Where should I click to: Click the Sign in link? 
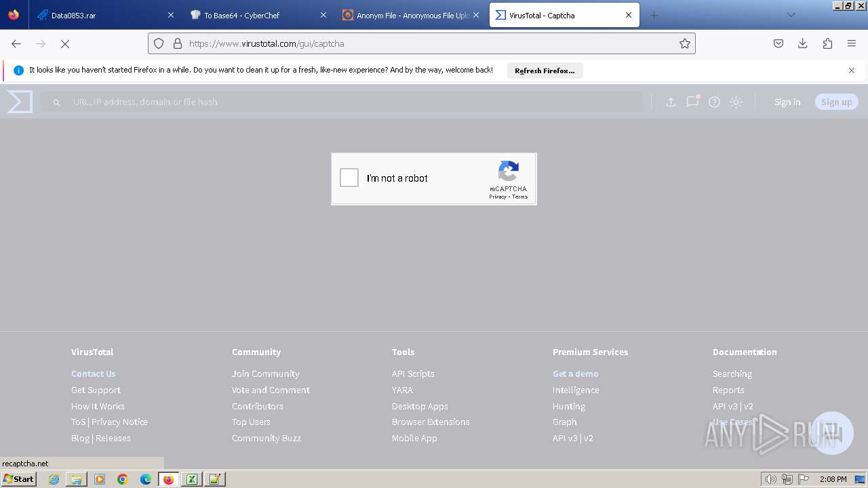[787, 102]
